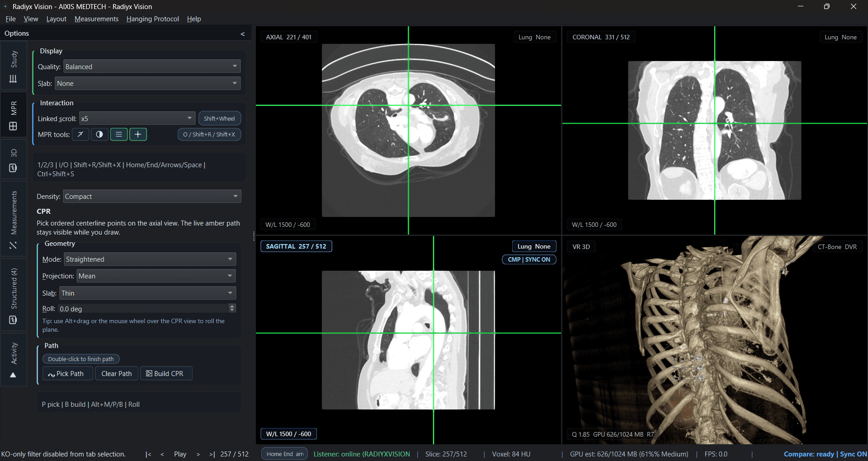This screenshot has height=461, width=868.
Task: Click the Slice: 257/512 status readout
Action: click(x=446, y=454)
